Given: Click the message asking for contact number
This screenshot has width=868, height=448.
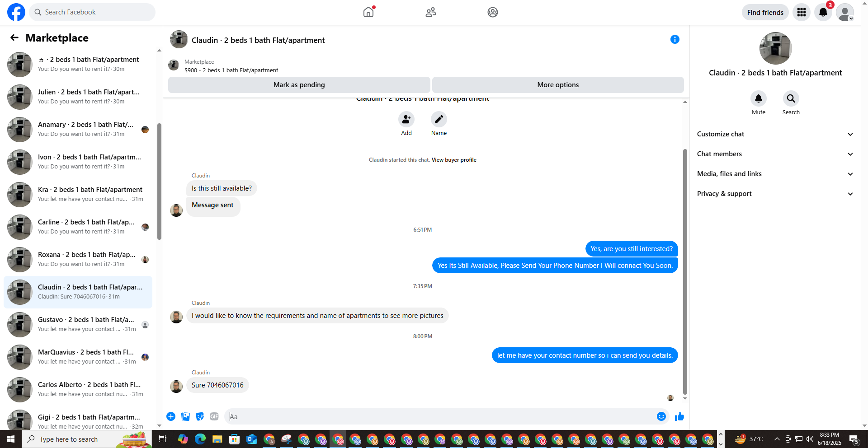Looking at the screenshot, I should point(585,355).
